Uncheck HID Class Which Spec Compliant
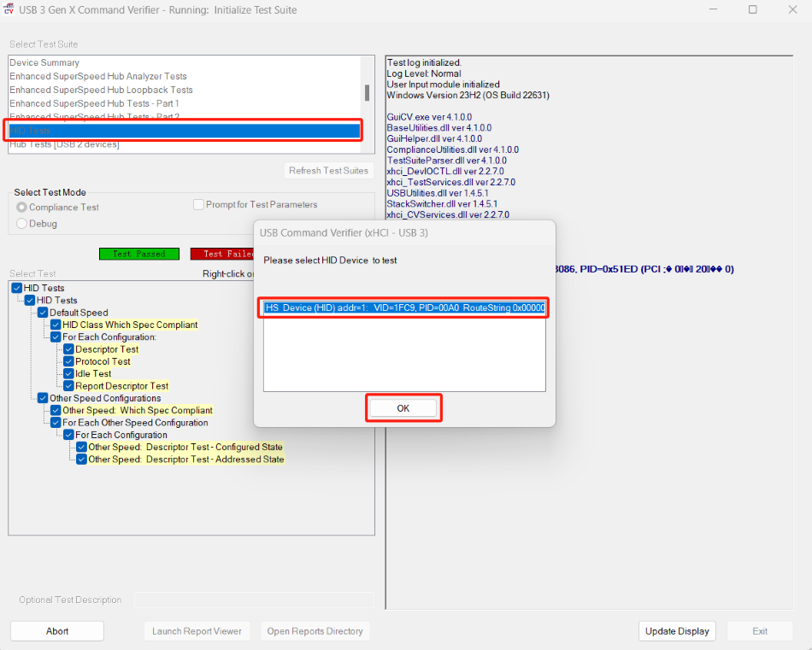Viewport: 812px width, 650px height. tap(56, 325)
